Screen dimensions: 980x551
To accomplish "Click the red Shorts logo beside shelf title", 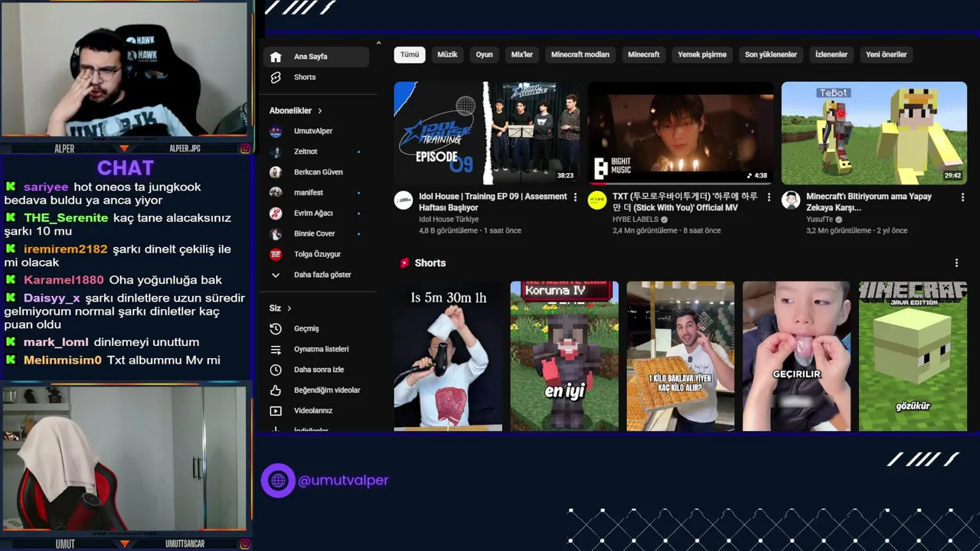I will click(x=404, y=263).
